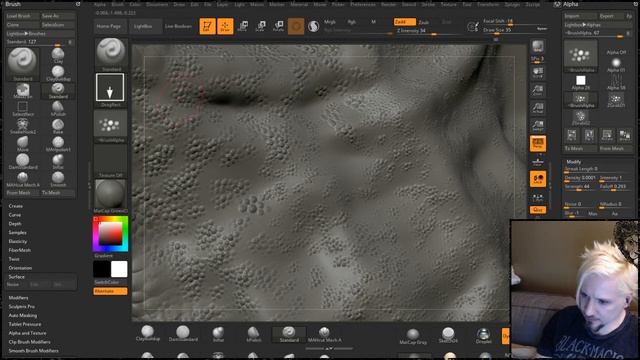Expand the FiberMesh subpalette
The width and height of the screenshot is (640, 360).
pyautogui.click(x=20, y=250)
